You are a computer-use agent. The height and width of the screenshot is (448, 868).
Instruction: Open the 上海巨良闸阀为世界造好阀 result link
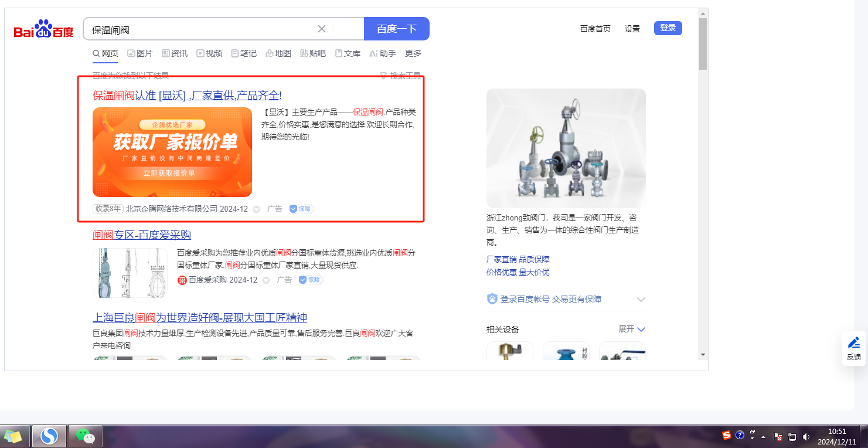tap(200, 318)
